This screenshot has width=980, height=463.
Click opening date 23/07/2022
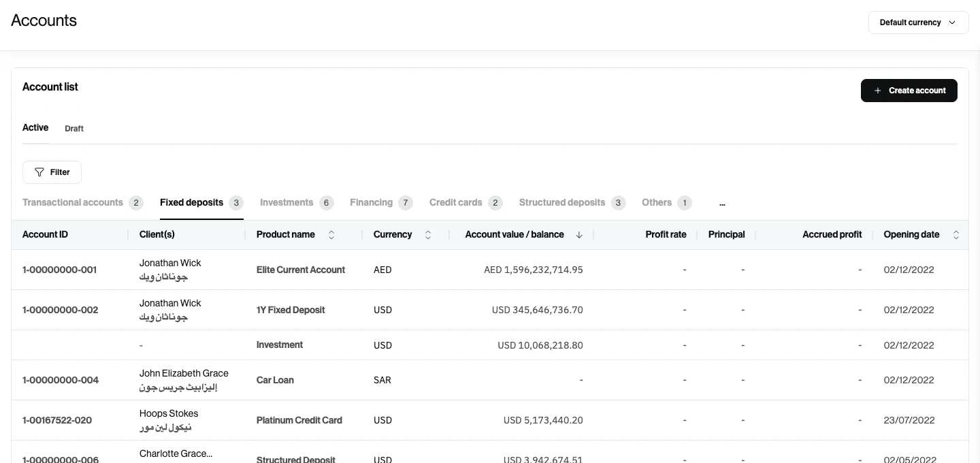909,420
